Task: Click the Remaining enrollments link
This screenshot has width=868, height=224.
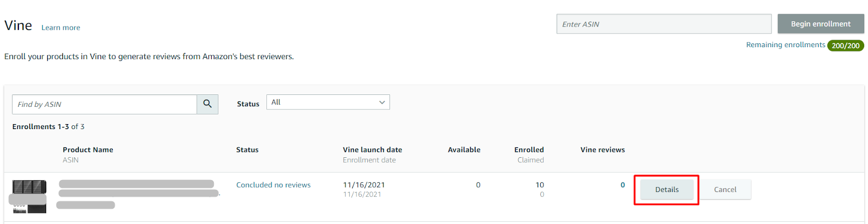Action: (786, 45)
